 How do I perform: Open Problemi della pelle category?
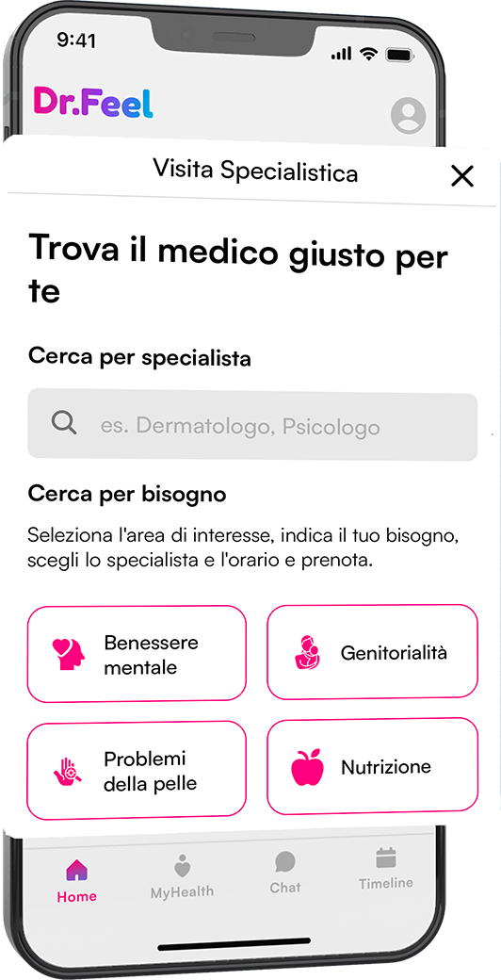137,770
